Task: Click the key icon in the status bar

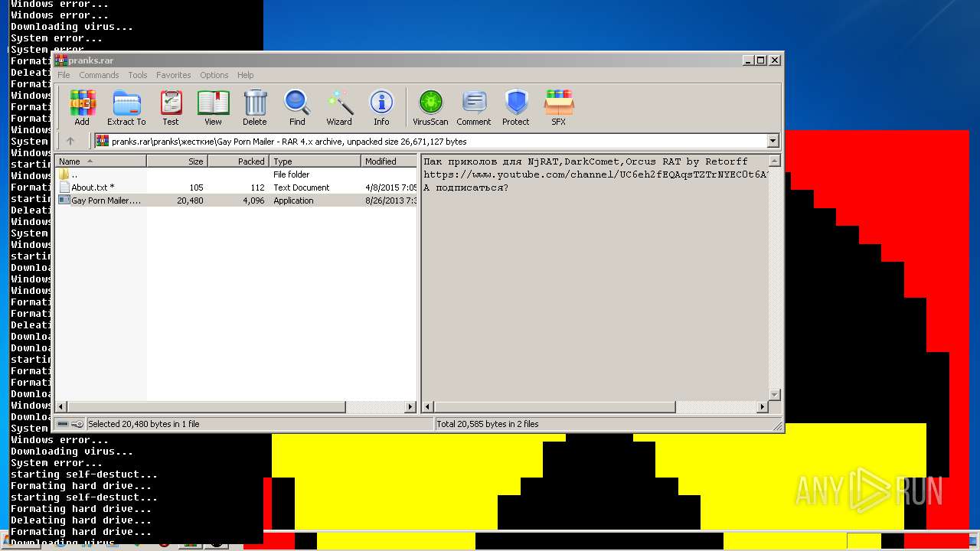Action: pyautogui.click(x=77, y=424)
